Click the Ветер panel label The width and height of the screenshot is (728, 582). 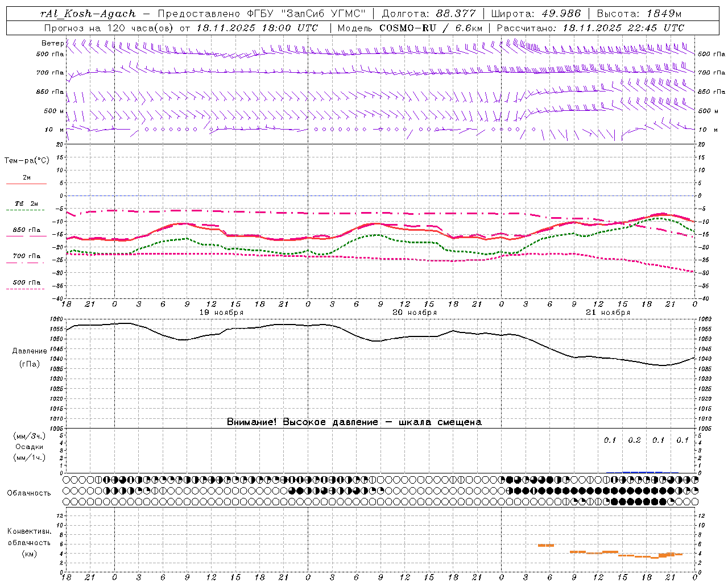point(52,43)
